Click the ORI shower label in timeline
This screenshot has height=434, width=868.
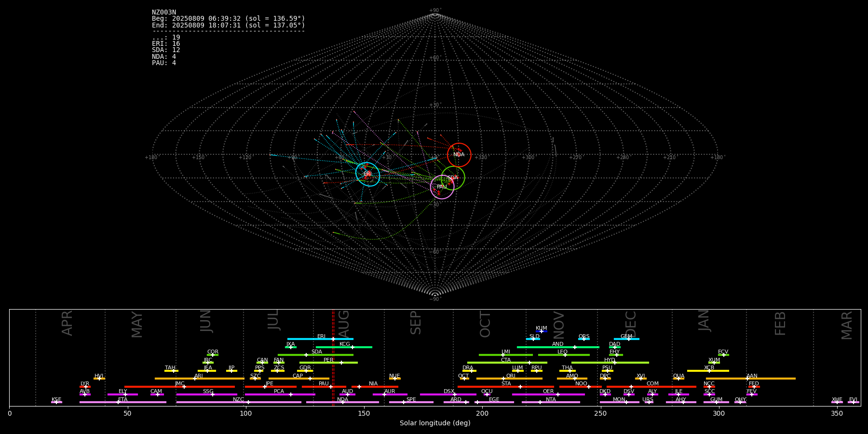(511, 376)
